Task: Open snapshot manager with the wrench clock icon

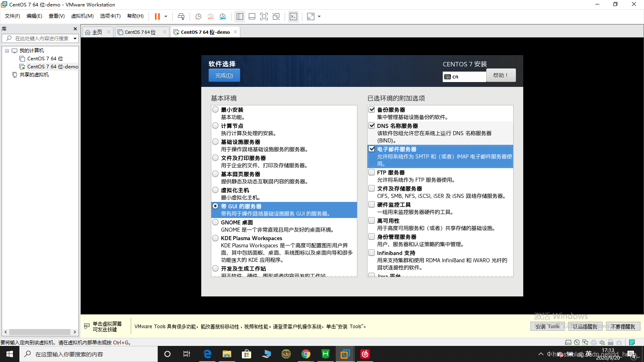Action: pos(223,16)
